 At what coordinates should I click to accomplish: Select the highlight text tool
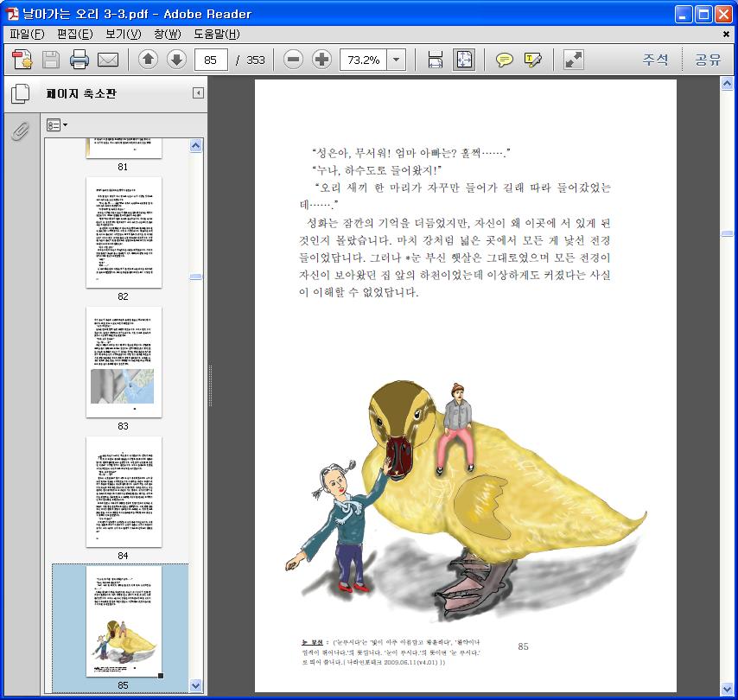click(532, 60)
